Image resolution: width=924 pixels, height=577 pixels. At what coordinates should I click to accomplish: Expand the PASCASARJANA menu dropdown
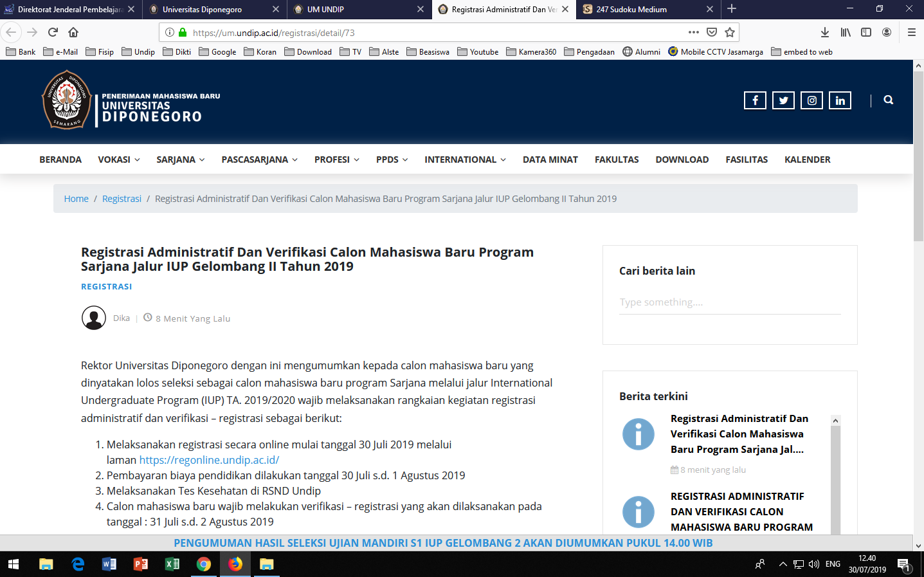click(260, 160)
